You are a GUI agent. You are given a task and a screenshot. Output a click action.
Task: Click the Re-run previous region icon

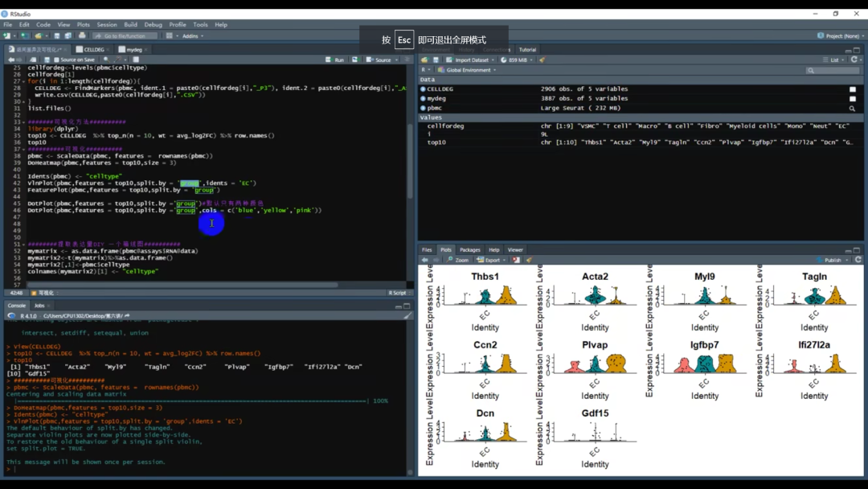(355, 60)
